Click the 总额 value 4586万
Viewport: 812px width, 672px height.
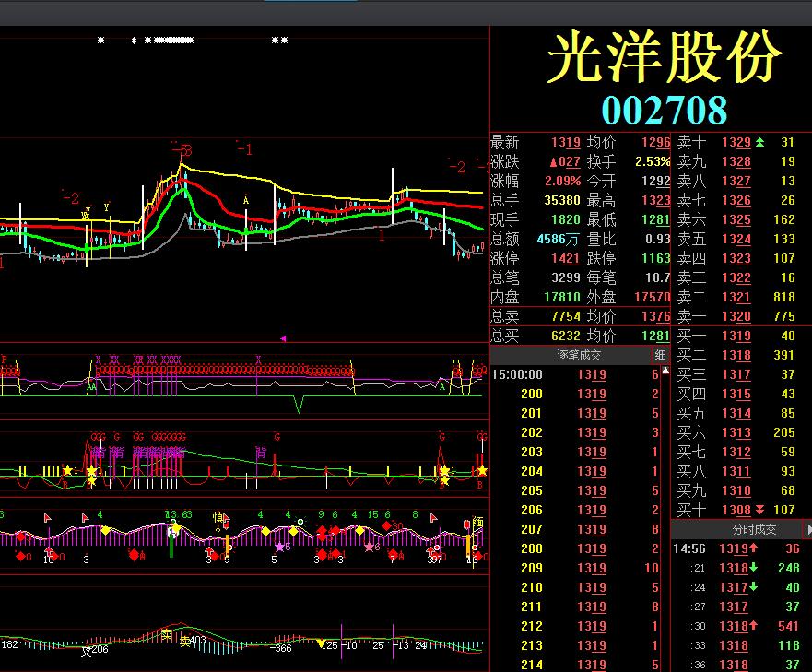pyautogui.click(x=558, y=240)
